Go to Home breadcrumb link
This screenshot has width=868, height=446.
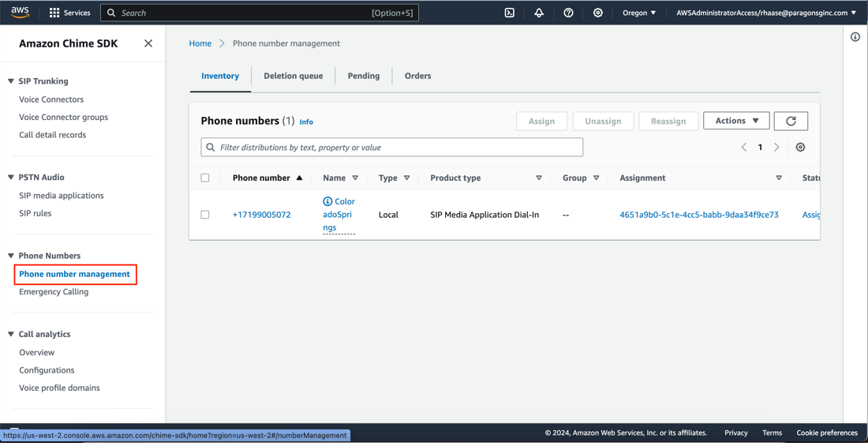(x=200, y=43)
